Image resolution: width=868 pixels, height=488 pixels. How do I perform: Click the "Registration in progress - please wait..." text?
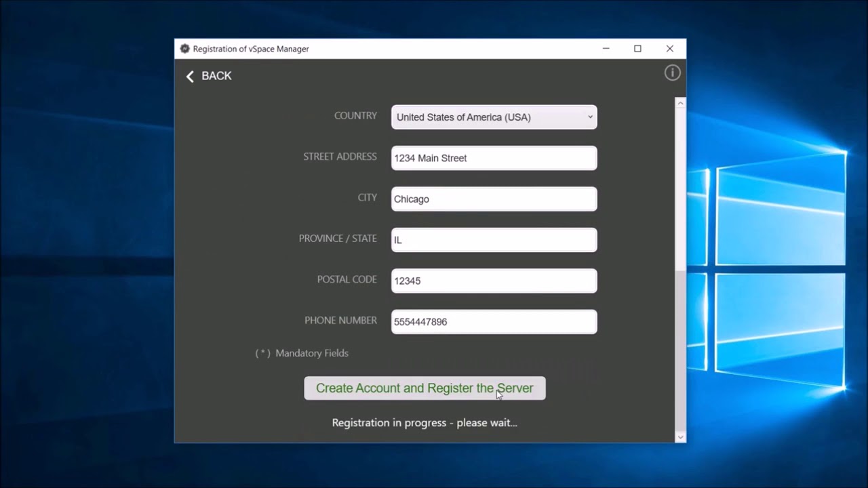pos(425,423)
